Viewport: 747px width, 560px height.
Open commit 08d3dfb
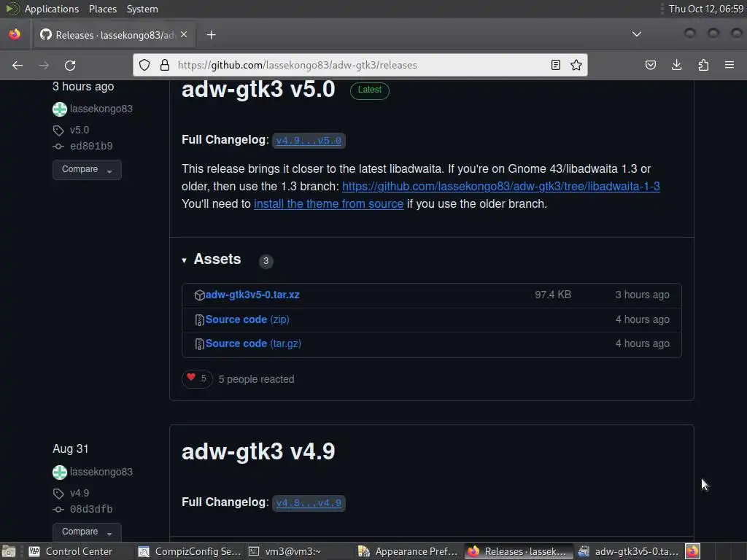(91, 509)
